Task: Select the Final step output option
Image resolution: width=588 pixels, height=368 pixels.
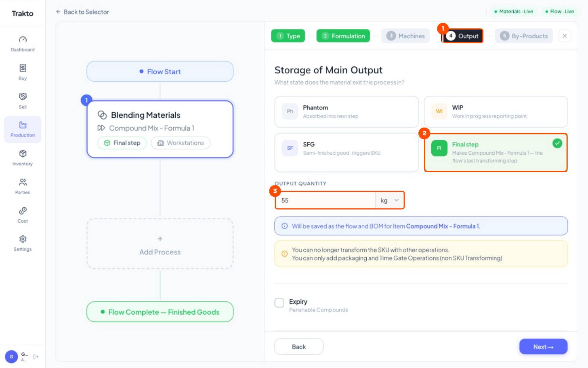Action: (x=496, y=153)
